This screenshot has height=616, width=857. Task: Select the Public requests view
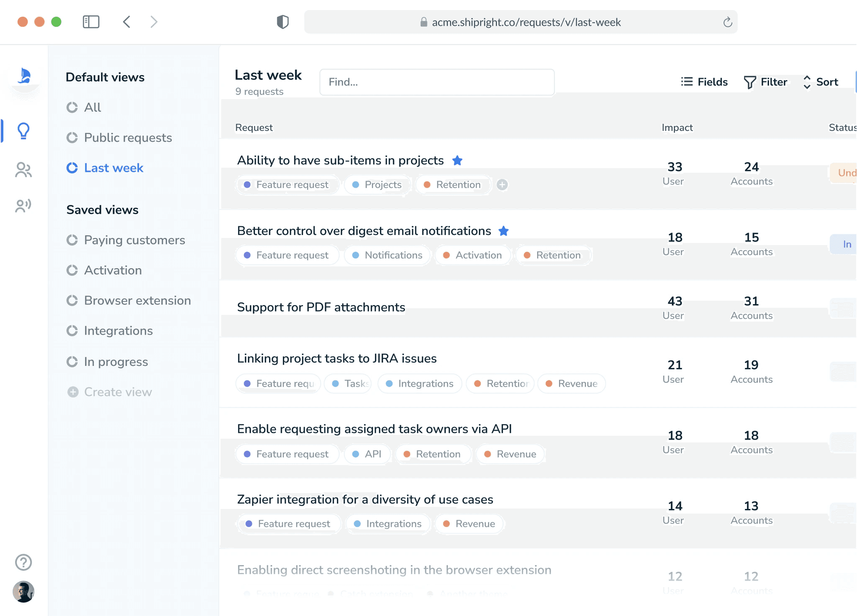tap(128, 138)
